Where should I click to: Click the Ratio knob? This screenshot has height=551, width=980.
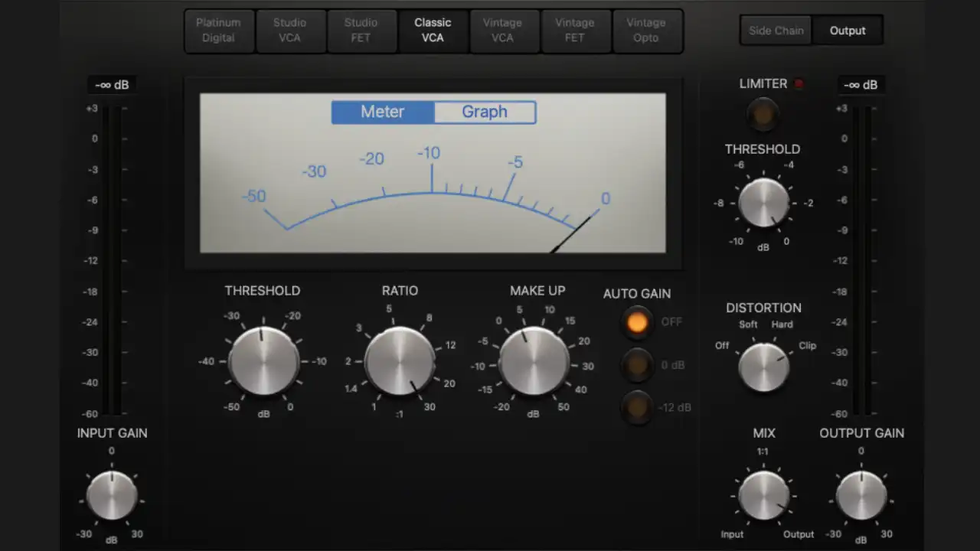[400, 361]
